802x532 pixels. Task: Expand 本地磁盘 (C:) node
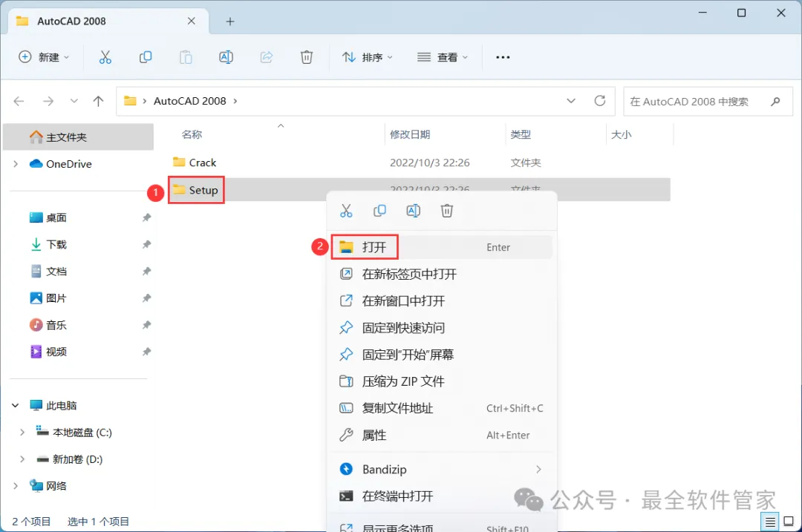point(22,433)
